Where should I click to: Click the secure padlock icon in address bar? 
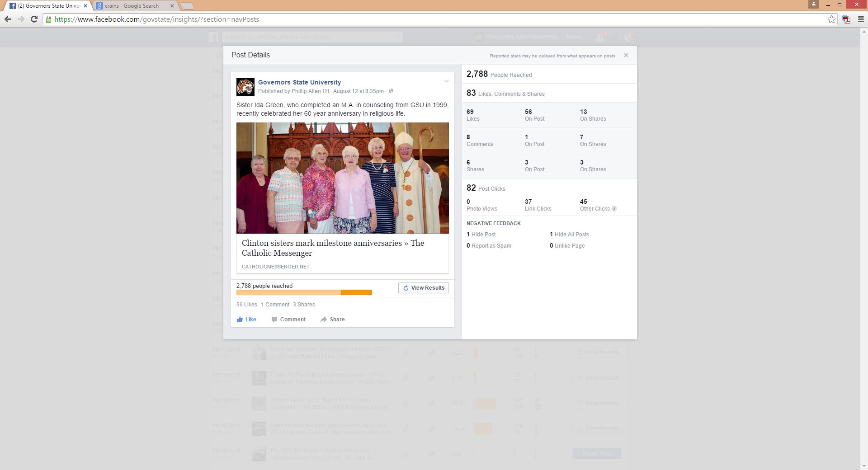[x=48, y=19]
